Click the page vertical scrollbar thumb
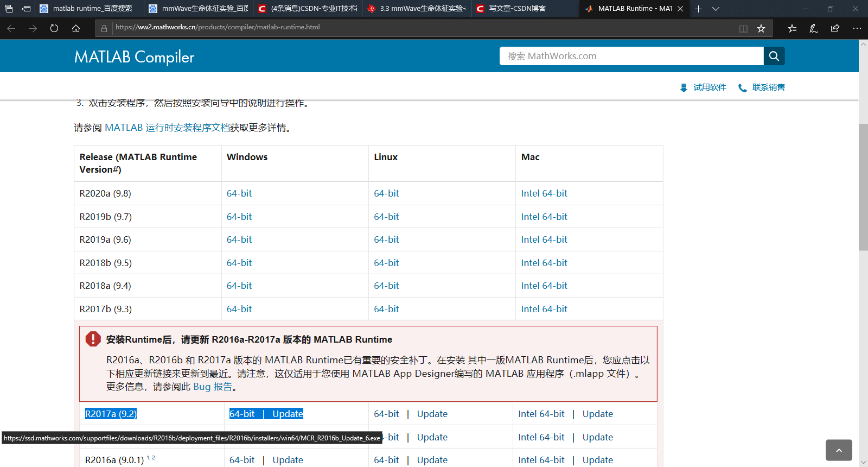 [863, 187]
